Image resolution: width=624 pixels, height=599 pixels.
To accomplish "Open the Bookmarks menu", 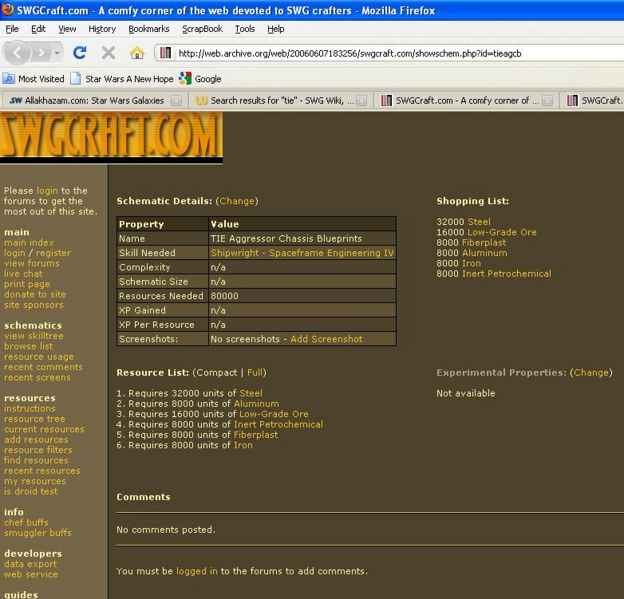I will (x=148, y=29).
